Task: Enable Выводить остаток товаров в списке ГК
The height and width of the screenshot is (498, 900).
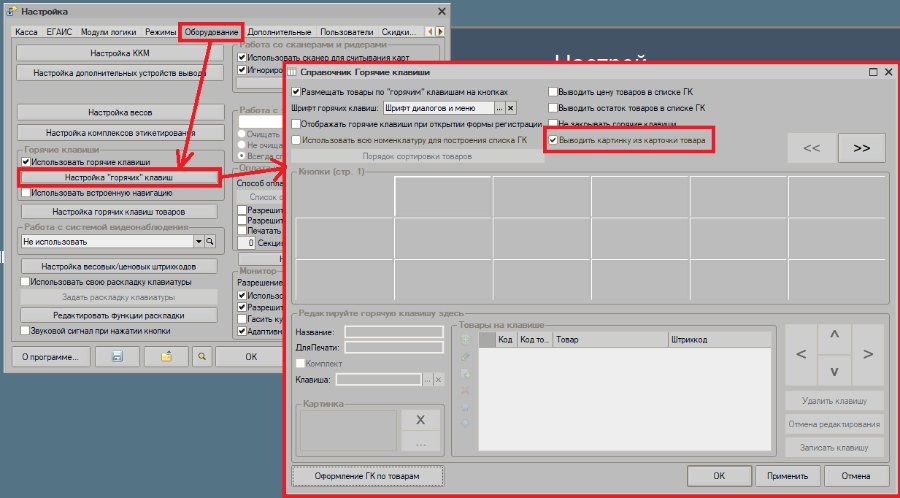Action: pos(553,108)
